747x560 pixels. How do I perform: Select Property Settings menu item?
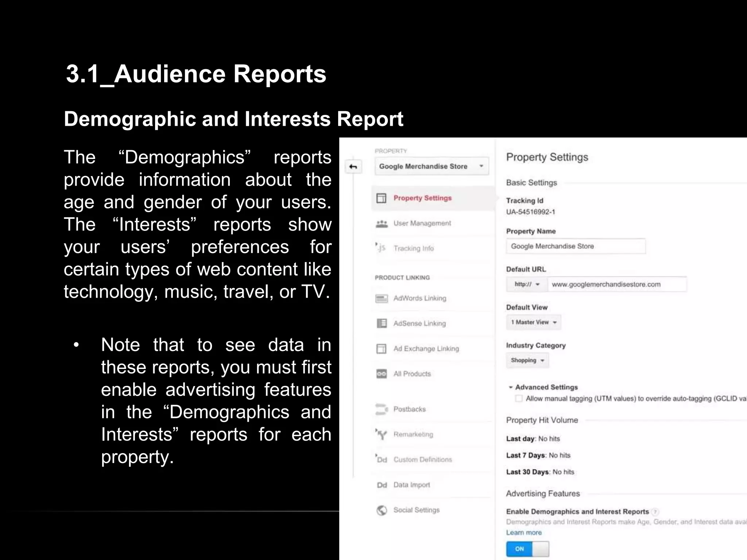click(433, 198)
